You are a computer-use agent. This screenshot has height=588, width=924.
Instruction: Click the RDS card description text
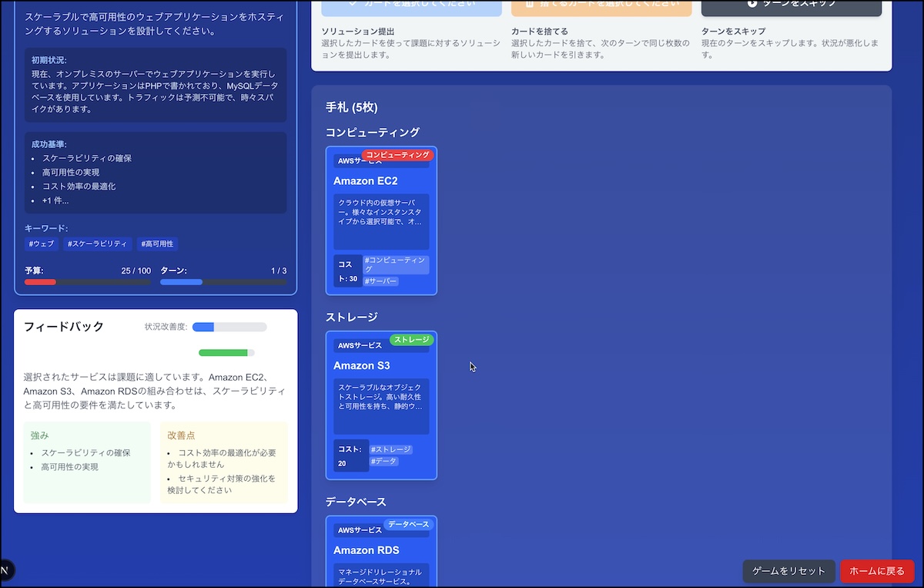click(381, 576)
